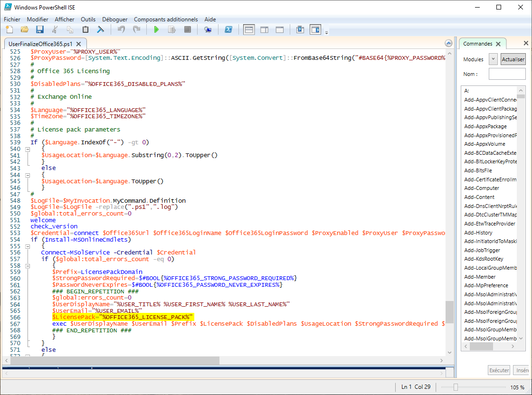
Task: Open the Aide menu
Action: 210,19
